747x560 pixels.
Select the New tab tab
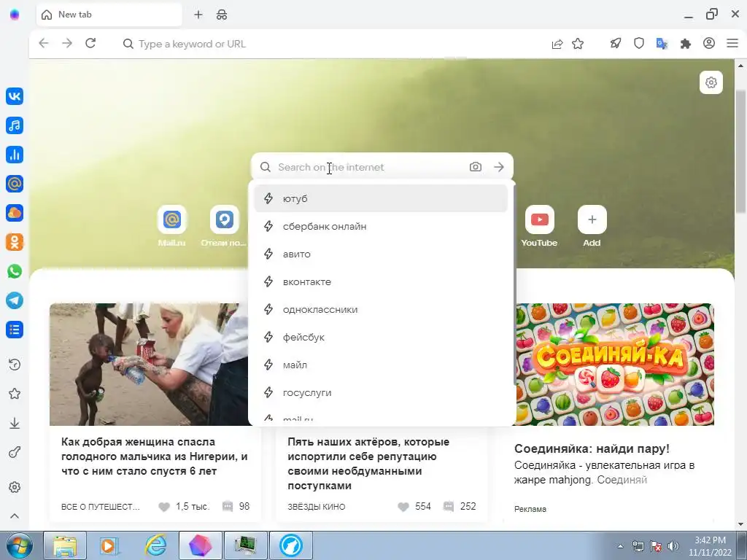[x=109, y=15]
